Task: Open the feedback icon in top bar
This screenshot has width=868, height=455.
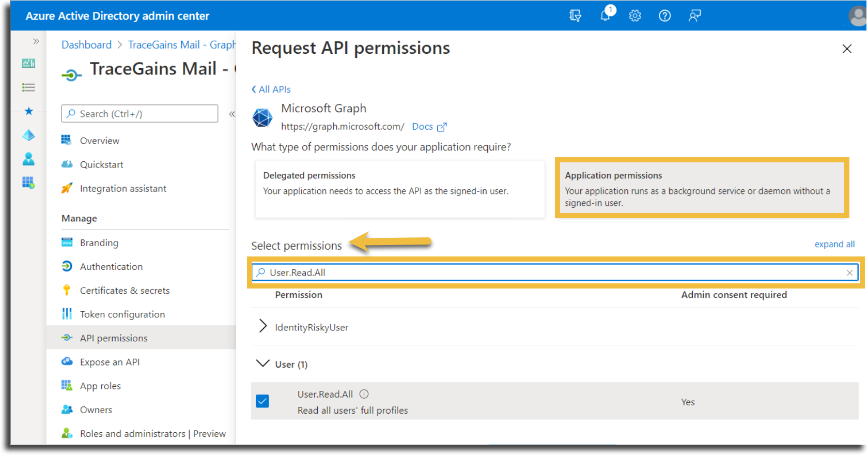Action: coord(694,16)
